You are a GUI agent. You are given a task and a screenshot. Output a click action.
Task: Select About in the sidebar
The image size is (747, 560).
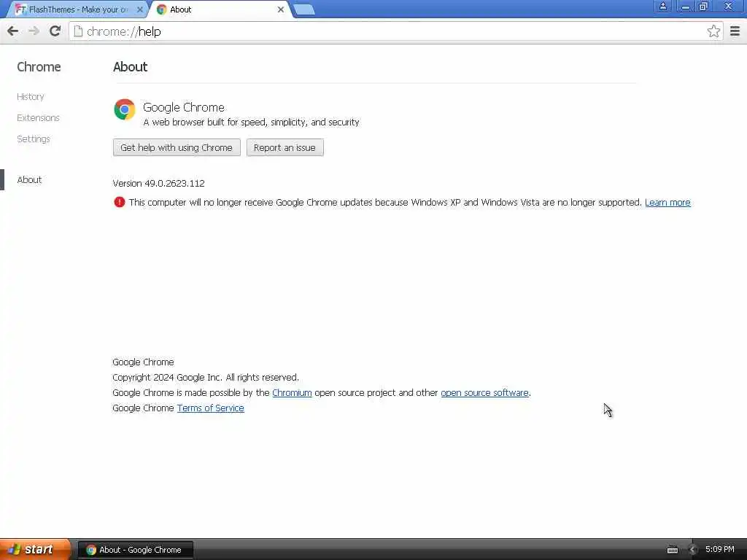coord(29,179)
